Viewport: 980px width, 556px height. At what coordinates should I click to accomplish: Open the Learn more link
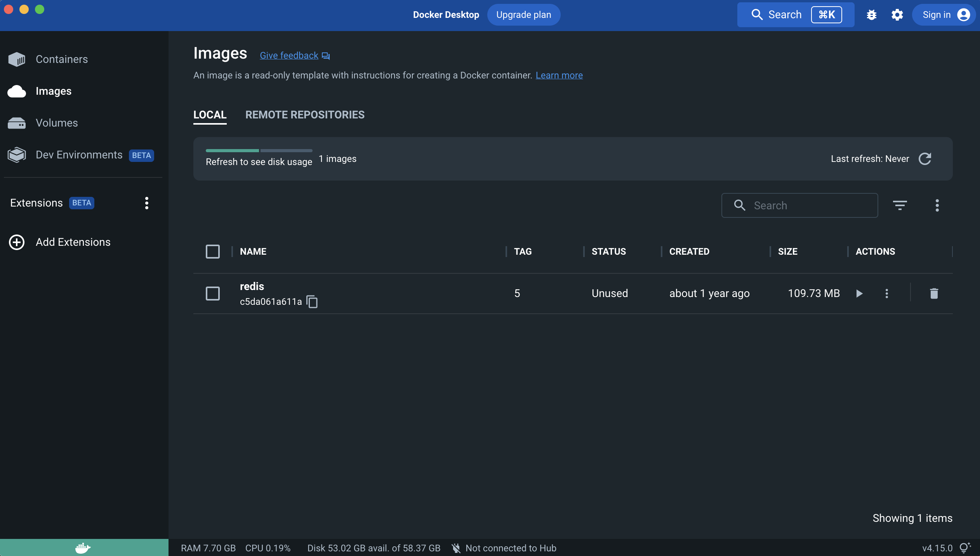559,75
